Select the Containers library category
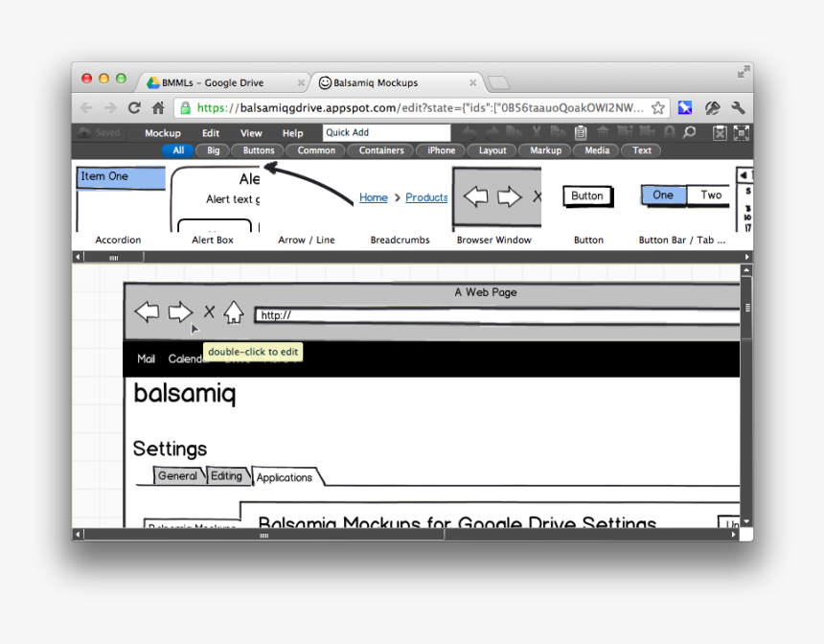This screenshot has height=644, width=824. click(381, 150)
